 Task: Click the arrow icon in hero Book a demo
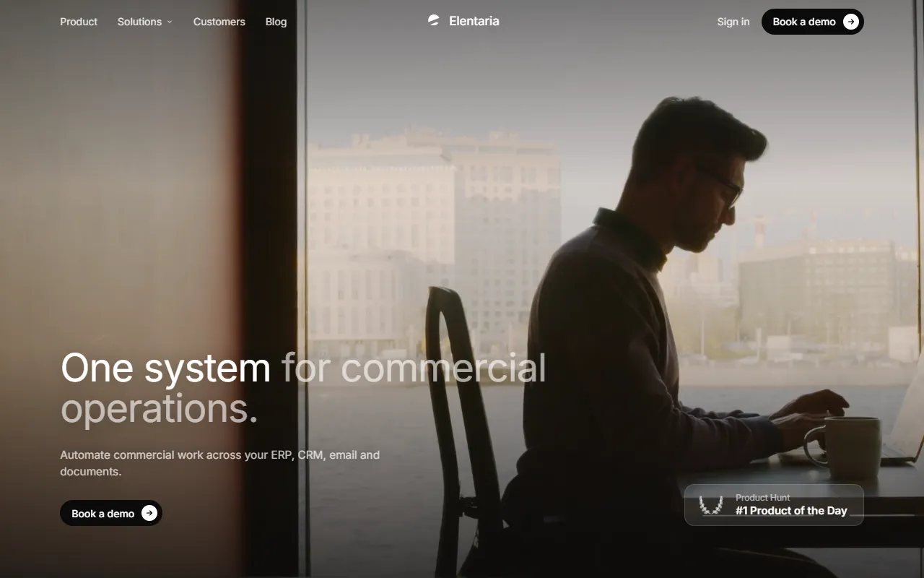[x=149, y=513]
